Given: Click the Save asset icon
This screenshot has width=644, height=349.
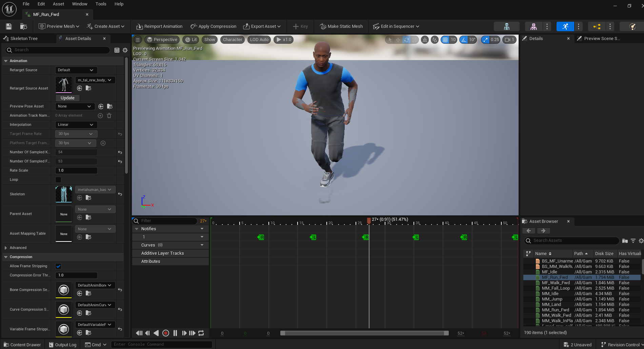Looking at the screenshot, I should (x=9, y=26).
